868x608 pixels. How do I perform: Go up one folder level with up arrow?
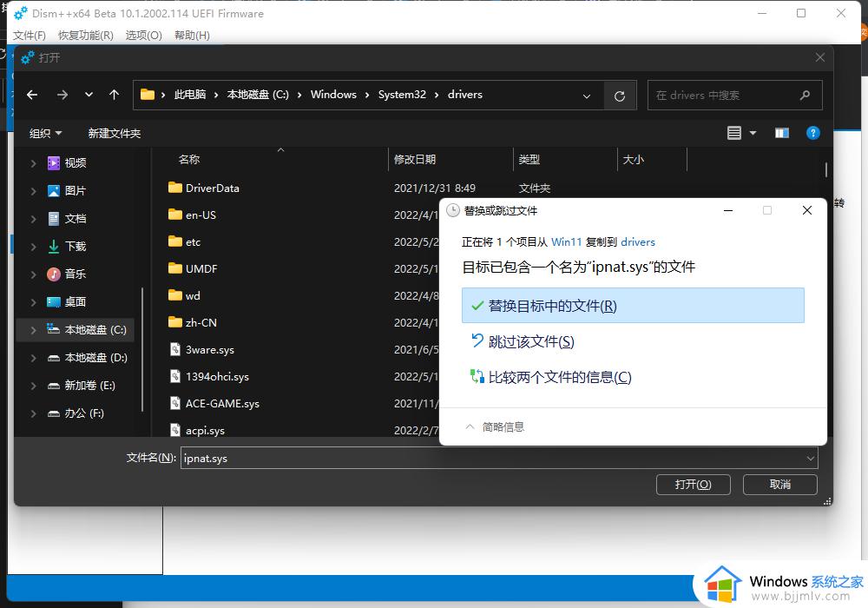point(114,95)
